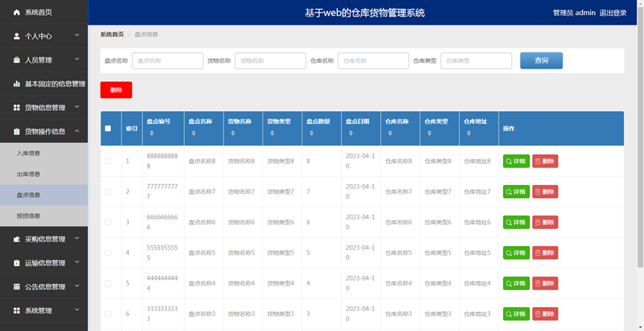
Task: Check the row 5 checkbox (盘点名称4)
Action: point(108,283)
